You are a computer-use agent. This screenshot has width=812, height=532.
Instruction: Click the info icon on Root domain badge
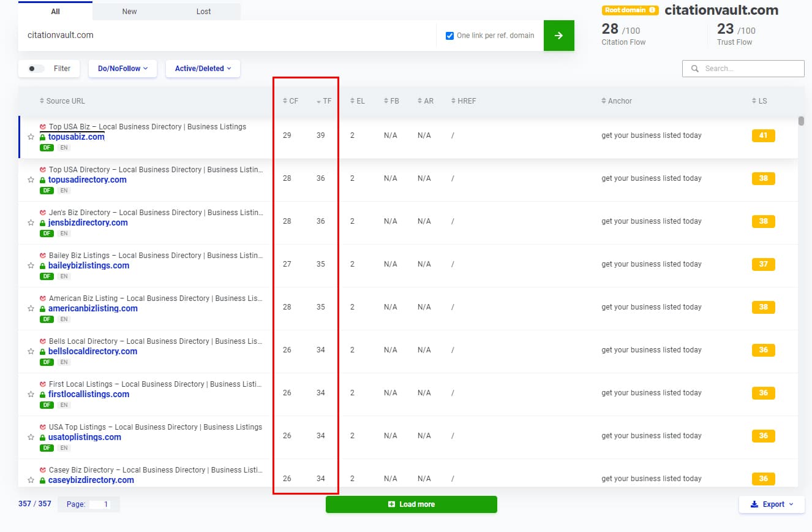pyautogui.click(x=653, y=10)
